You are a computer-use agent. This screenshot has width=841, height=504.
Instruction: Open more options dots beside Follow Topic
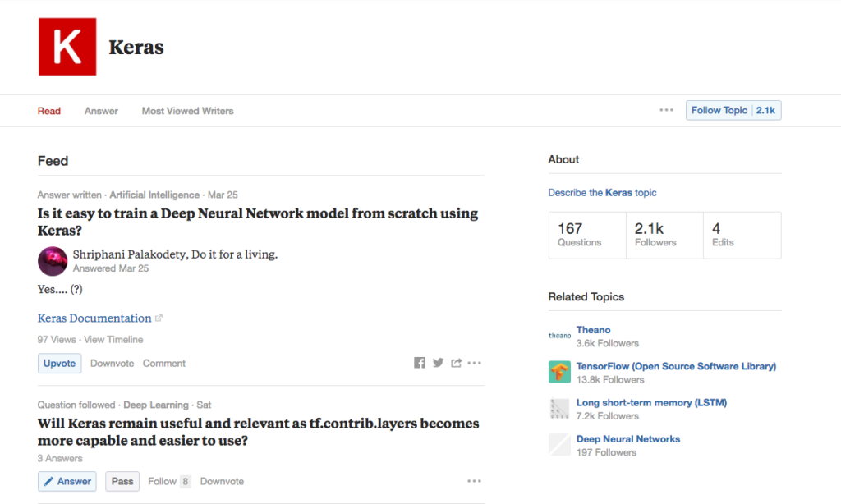666,110
